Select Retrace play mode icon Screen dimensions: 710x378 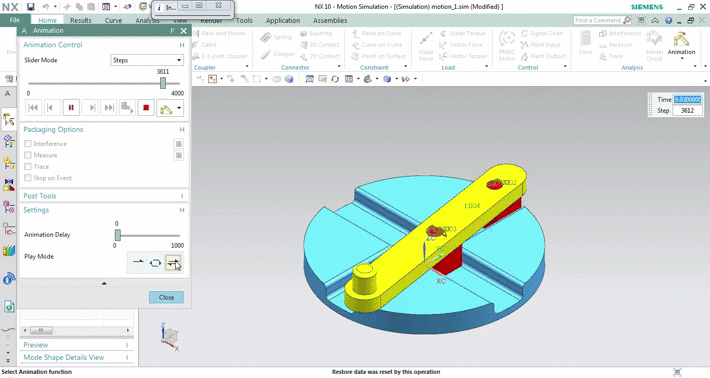pyautogui.click(x=173, y=263)
